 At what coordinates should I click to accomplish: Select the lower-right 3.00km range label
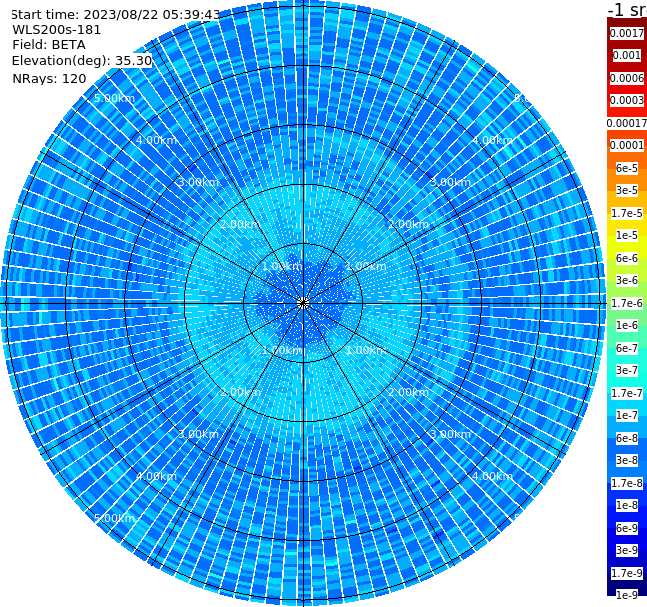450,434
